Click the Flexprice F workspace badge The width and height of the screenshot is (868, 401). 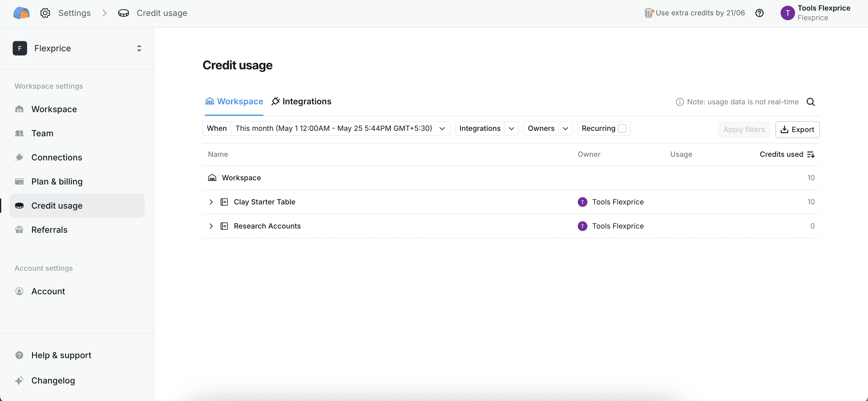tap(20, 48)
